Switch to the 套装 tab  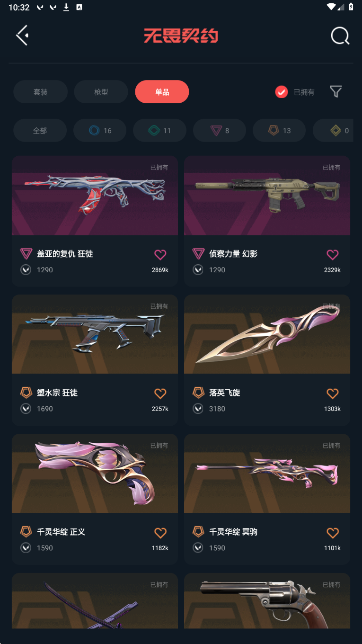(x=40, y=92)
